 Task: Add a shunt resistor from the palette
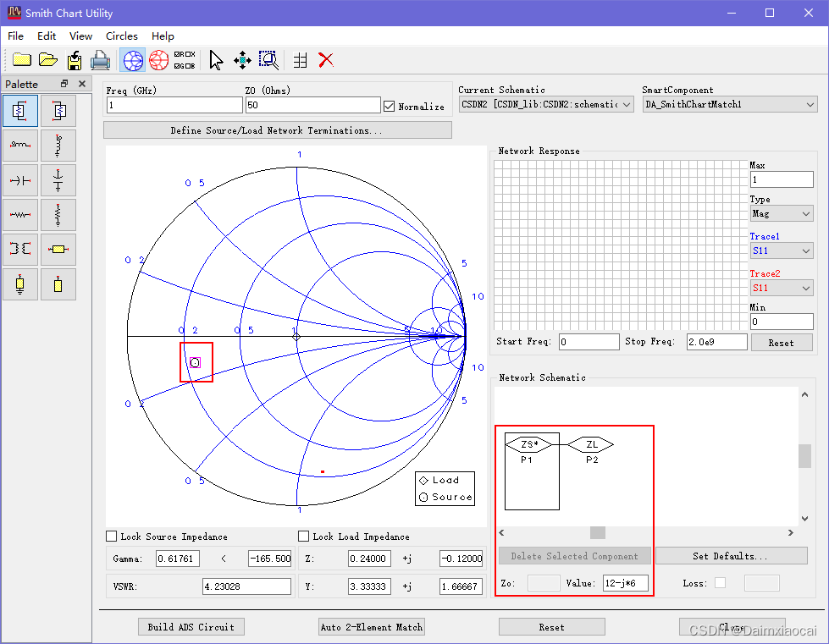tap(58, 214)
